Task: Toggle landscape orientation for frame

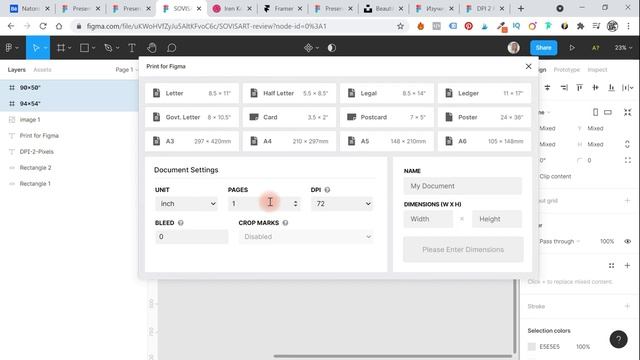Action: [x=608, y=112]
